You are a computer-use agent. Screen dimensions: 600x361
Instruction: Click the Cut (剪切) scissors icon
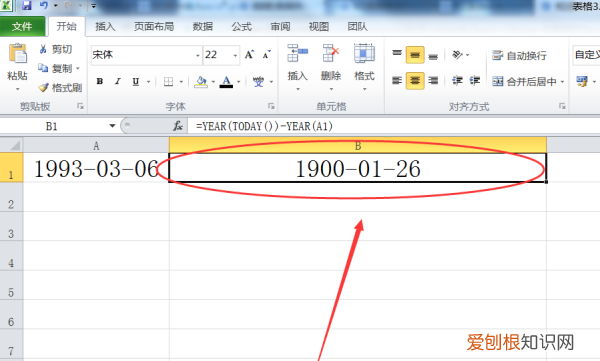[43, 49]
